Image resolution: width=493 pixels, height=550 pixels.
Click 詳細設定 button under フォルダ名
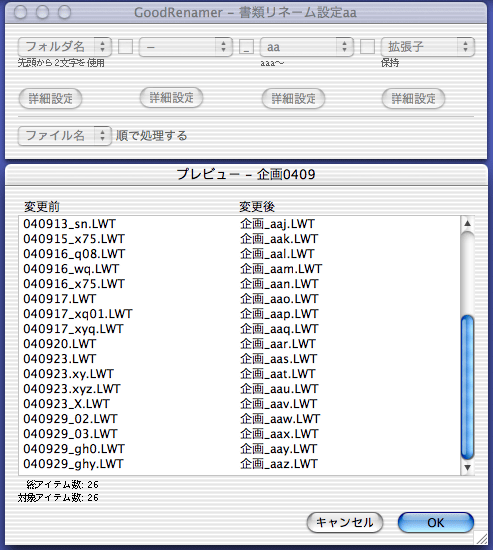[50, 99]
